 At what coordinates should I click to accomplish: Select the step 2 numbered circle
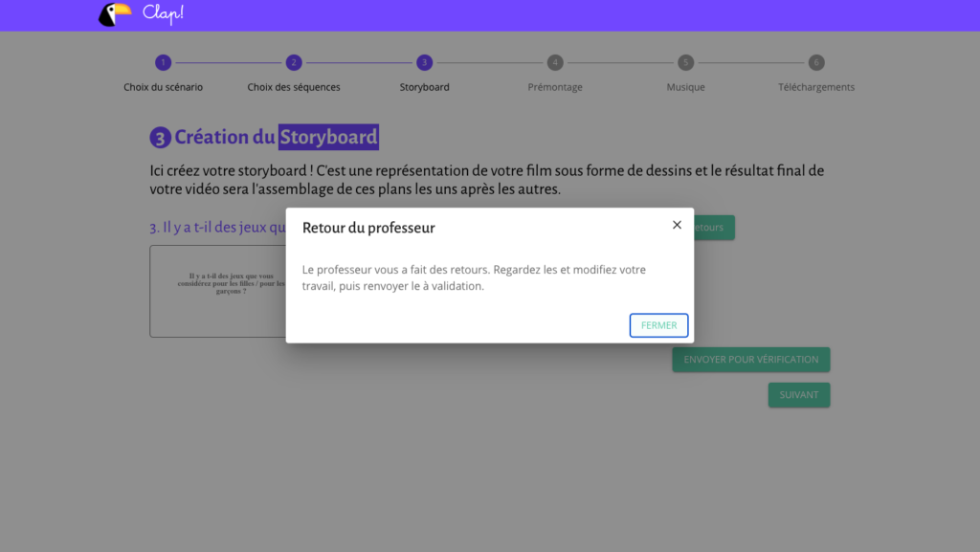294,63
